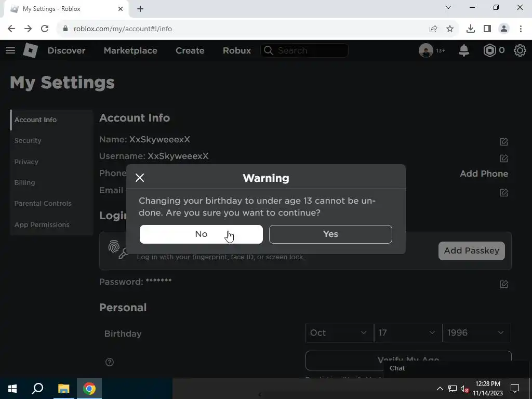The height and width of the screenshot is (399, 532).
Task: Open the notifications bell
Action: (x=464, y=50)
